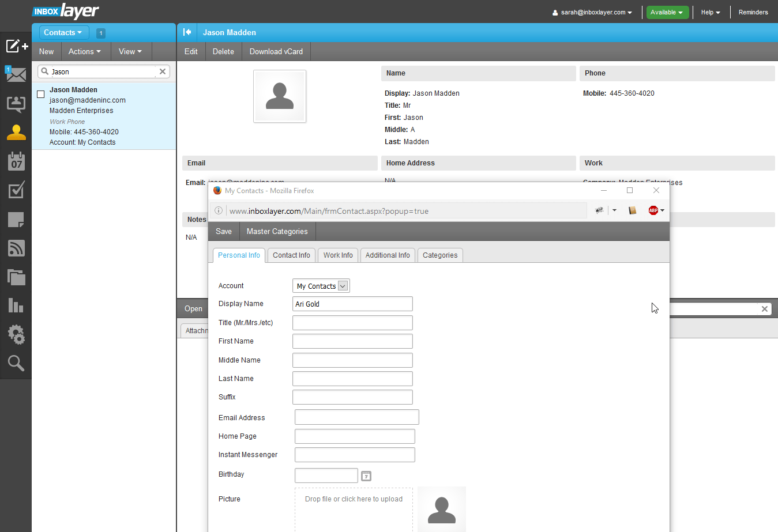Open the Account dropdown showing My Contacts

click(321, 285)
